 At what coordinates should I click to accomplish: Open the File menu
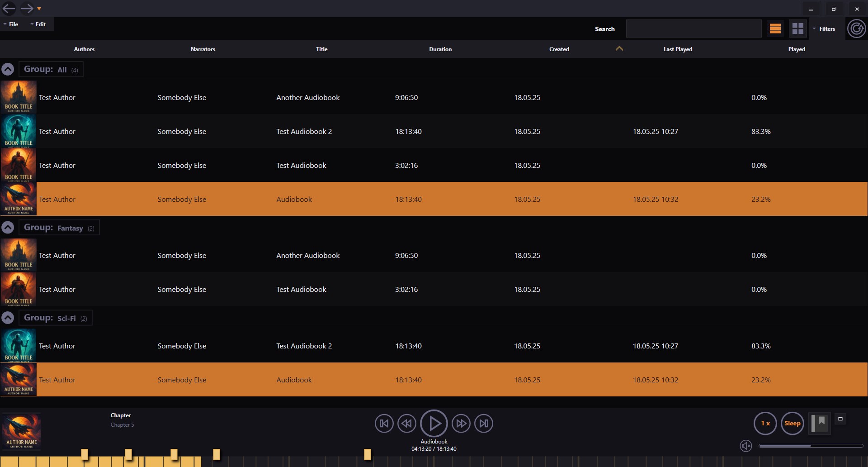(x=13, y=24)
